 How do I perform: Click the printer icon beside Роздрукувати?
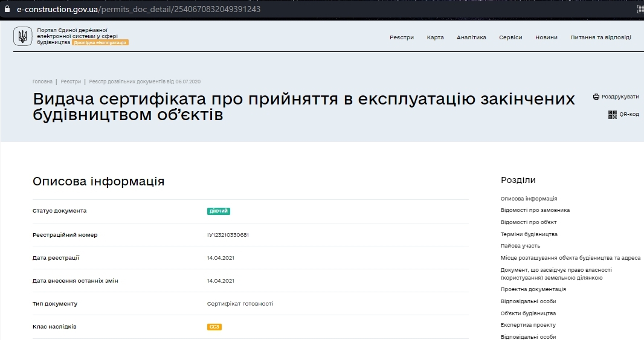pos(596,97)
